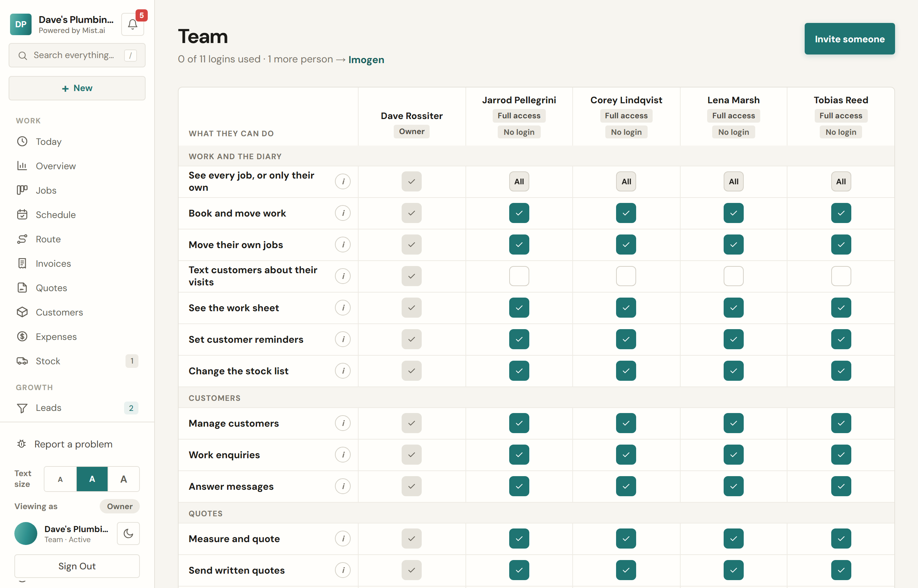
Task: Open Leads in the Growth section
Action: [77, 408]
